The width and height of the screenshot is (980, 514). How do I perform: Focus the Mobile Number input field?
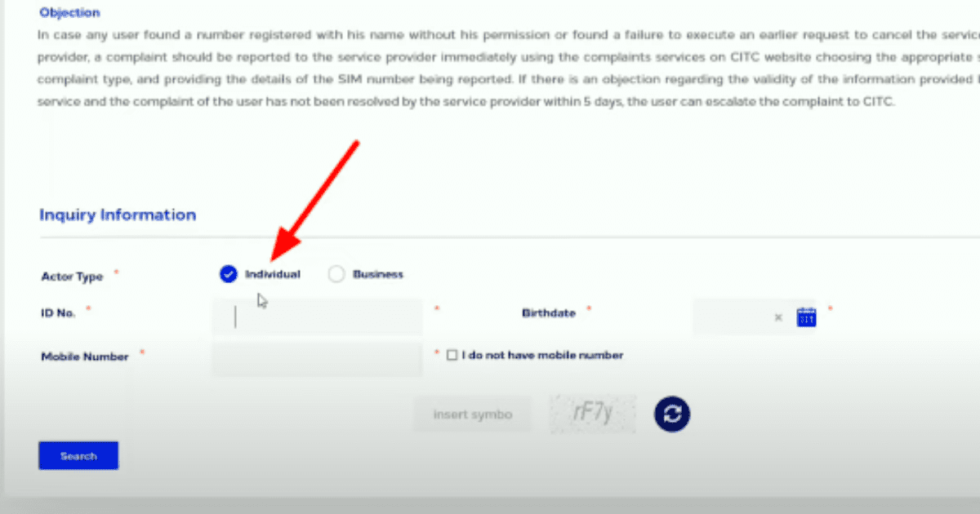pos(317,359)
